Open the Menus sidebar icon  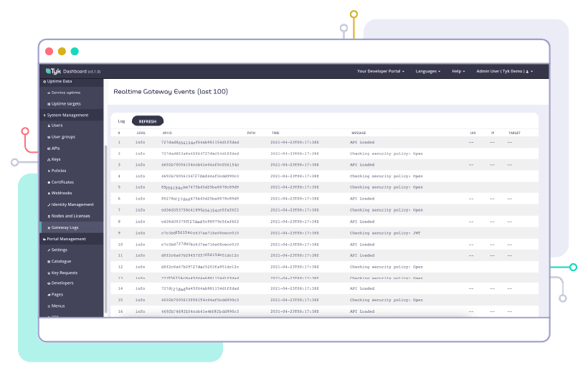(x=49, y=306)
